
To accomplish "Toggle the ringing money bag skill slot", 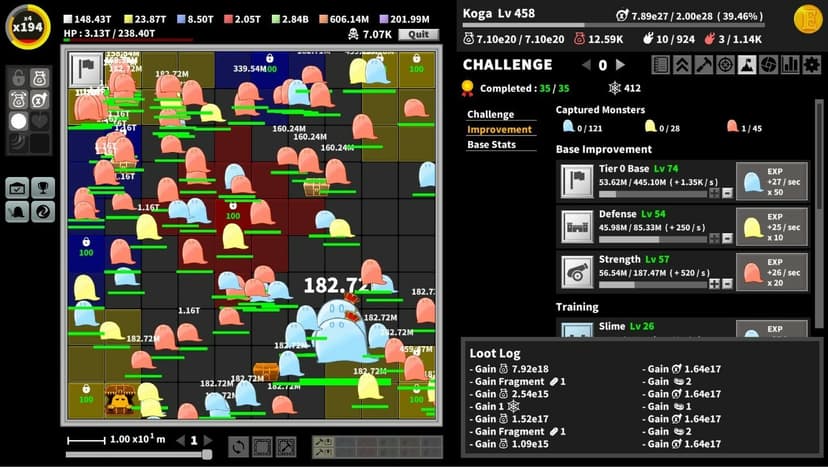I will [x=18, y=100].
